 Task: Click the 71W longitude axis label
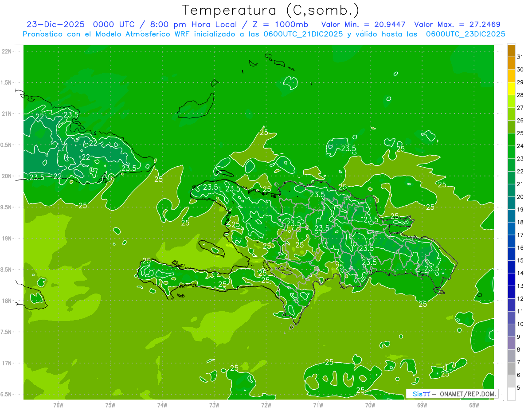pos(318,405)
